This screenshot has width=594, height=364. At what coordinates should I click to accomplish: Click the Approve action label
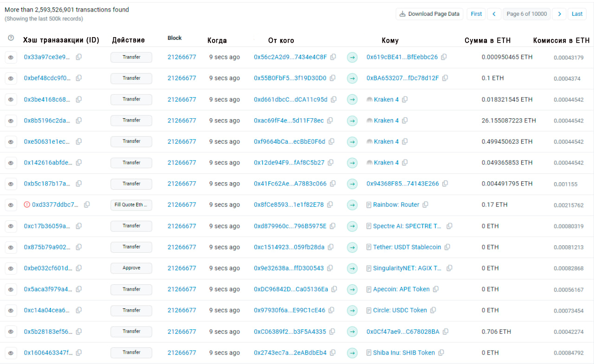click(131, 268)
